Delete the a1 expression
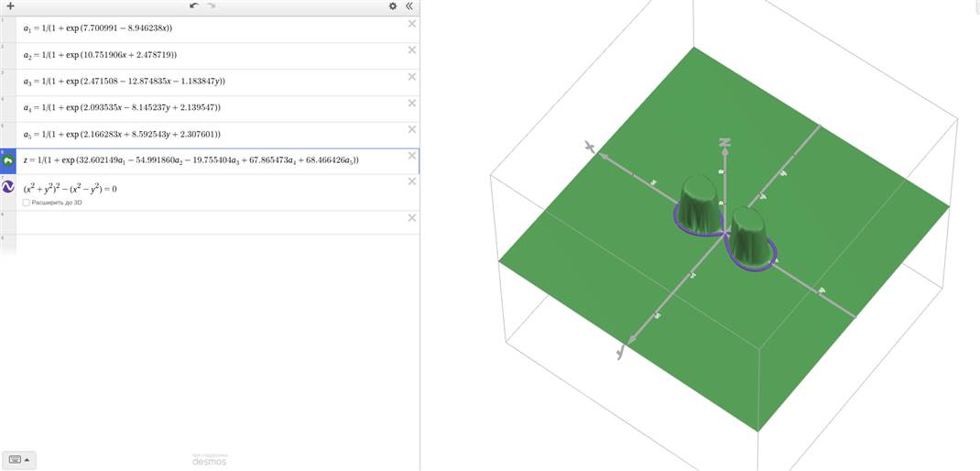This screenshot has width=980, height=471. (x=412, y=24)
